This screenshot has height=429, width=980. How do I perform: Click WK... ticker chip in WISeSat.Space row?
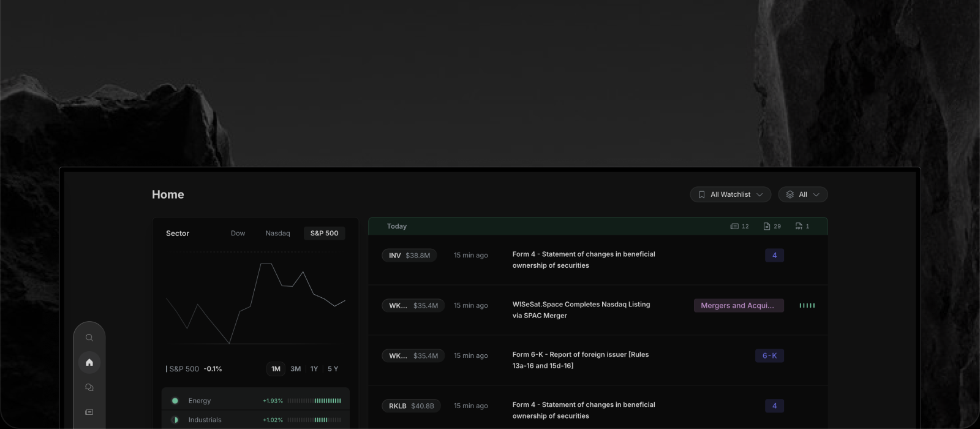coord(413,305)
